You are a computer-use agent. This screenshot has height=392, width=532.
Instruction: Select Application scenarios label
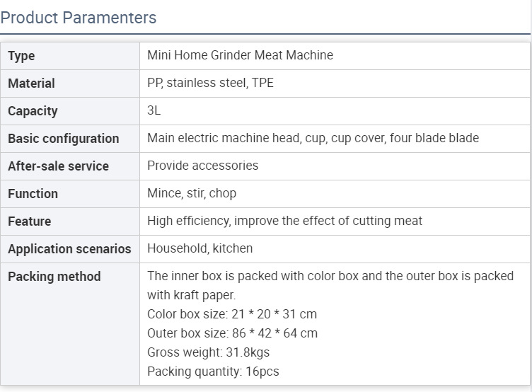[69, 249]
